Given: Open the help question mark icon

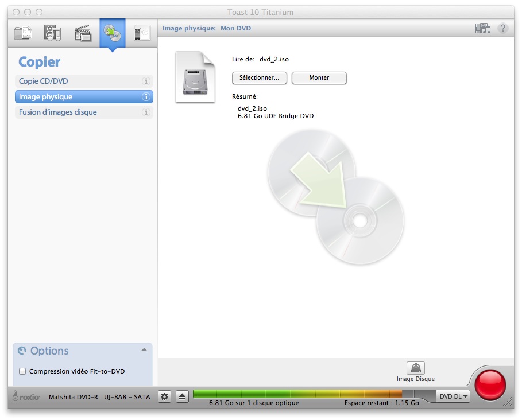Looking at the screenshot, I should pyautogui.click(x=502, y=28).
